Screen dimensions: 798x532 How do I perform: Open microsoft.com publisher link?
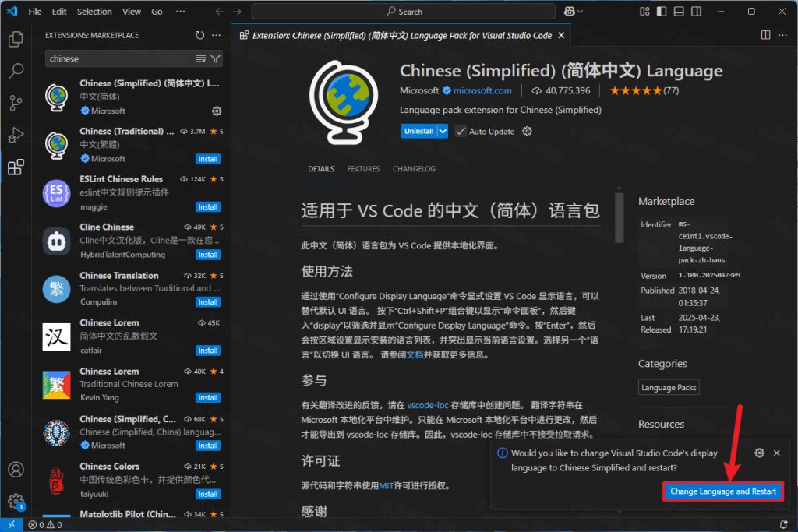pos(482,90)
